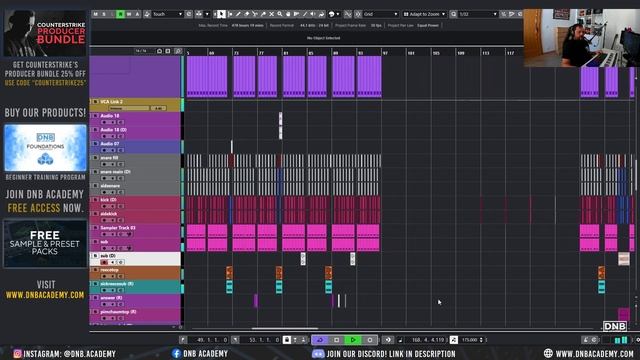Click the Counterstrike Producer Bundle banner
640x360 pixels.
45,33
